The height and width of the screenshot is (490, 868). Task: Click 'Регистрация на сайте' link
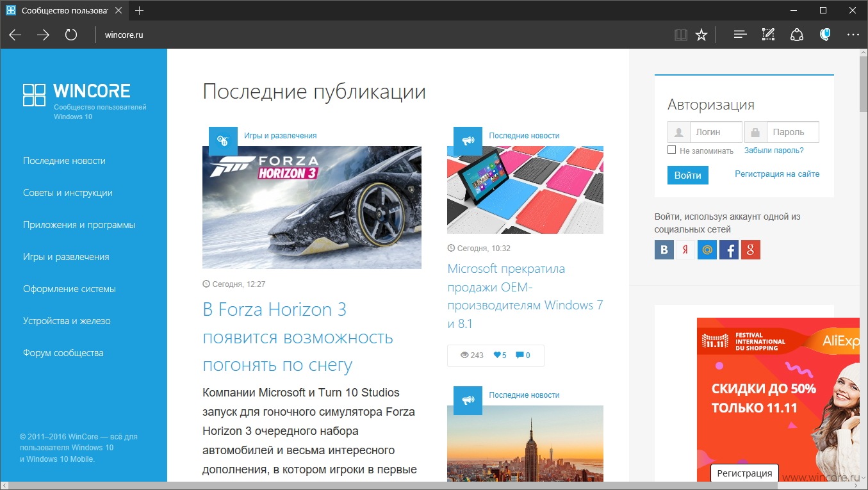777,174
